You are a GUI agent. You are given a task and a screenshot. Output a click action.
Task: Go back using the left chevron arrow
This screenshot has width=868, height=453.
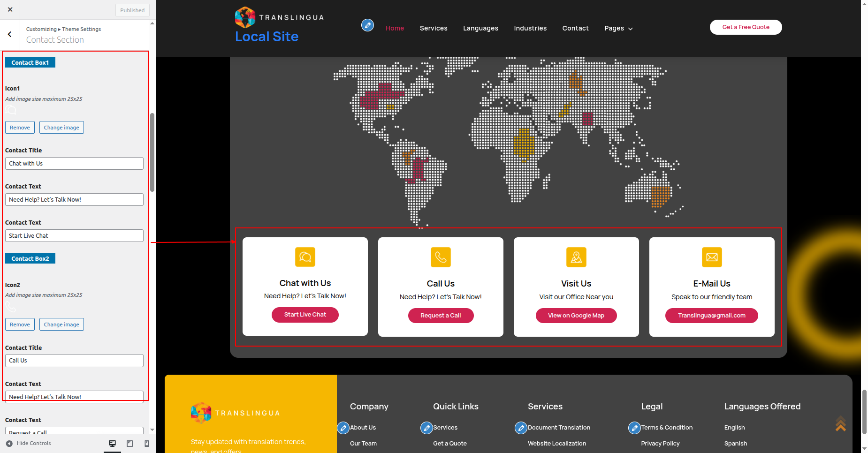coord(10,34)
